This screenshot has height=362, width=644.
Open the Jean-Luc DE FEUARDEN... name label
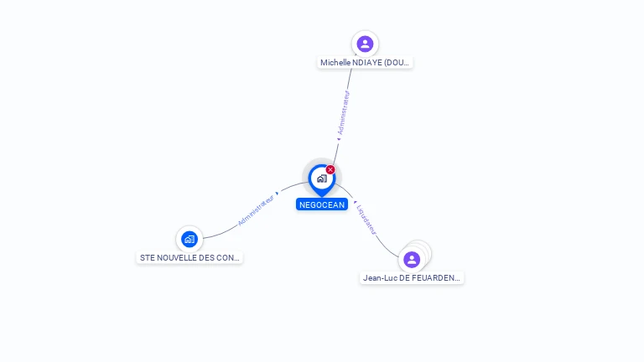click(x=412, y=277)
